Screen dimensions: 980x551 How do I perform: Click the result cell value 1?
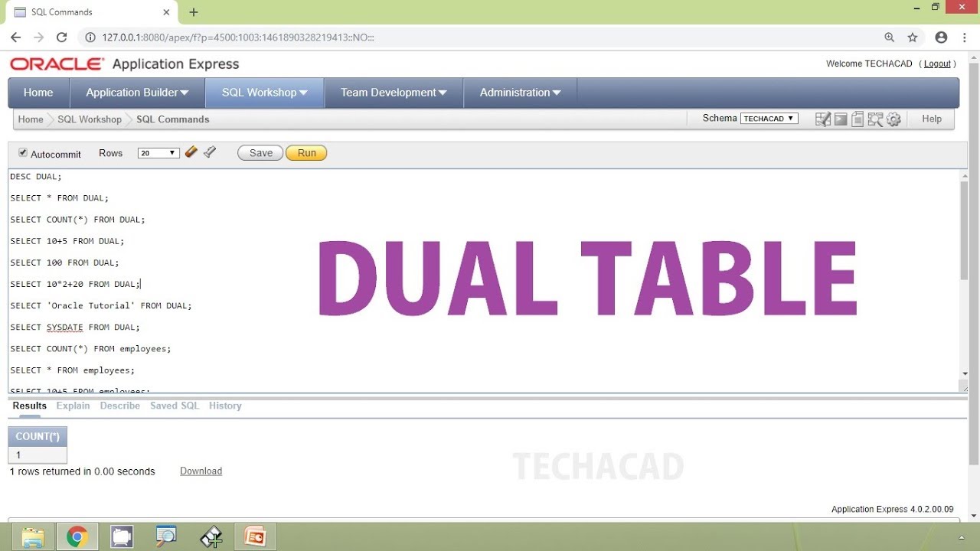38,455
